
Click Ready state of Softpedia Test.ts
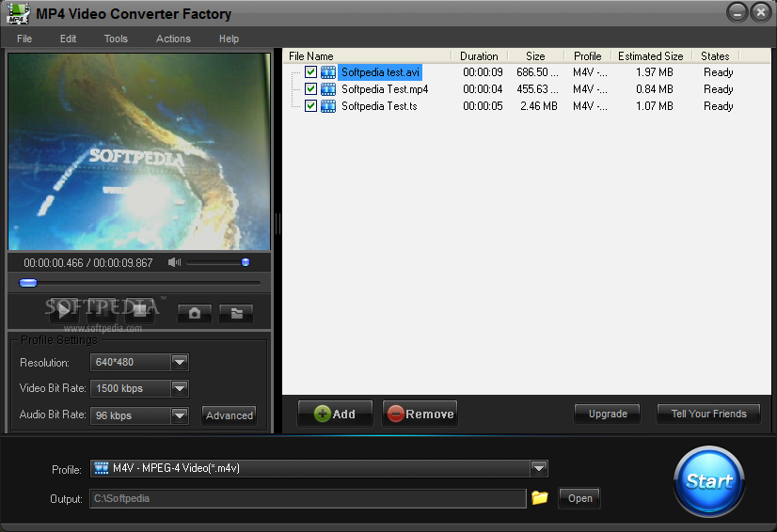(x=718, y=106)
